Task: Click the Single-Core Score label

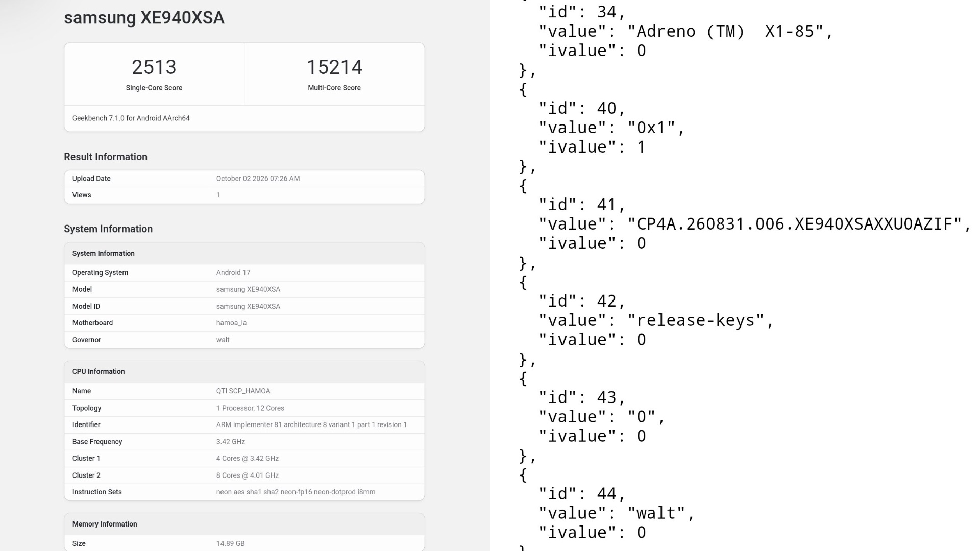Action: pyautogui.click(x=154, y=88)
